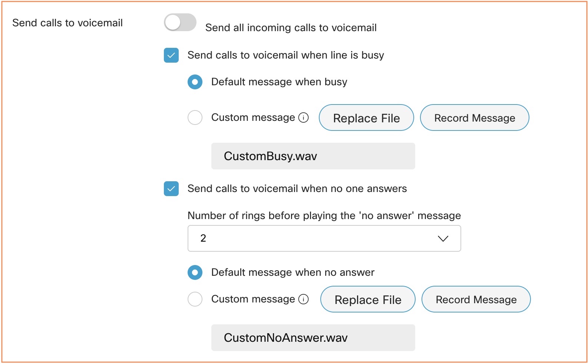Image resolution: width=588 pixels, height=364 pixels.
Task: Click 'Send calls to voicemail when no one answers' label
Action: (297, 189)
